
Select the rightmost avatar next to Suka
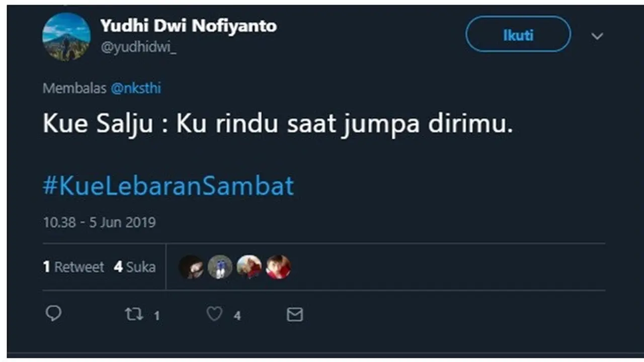click(x=278, y=267)
